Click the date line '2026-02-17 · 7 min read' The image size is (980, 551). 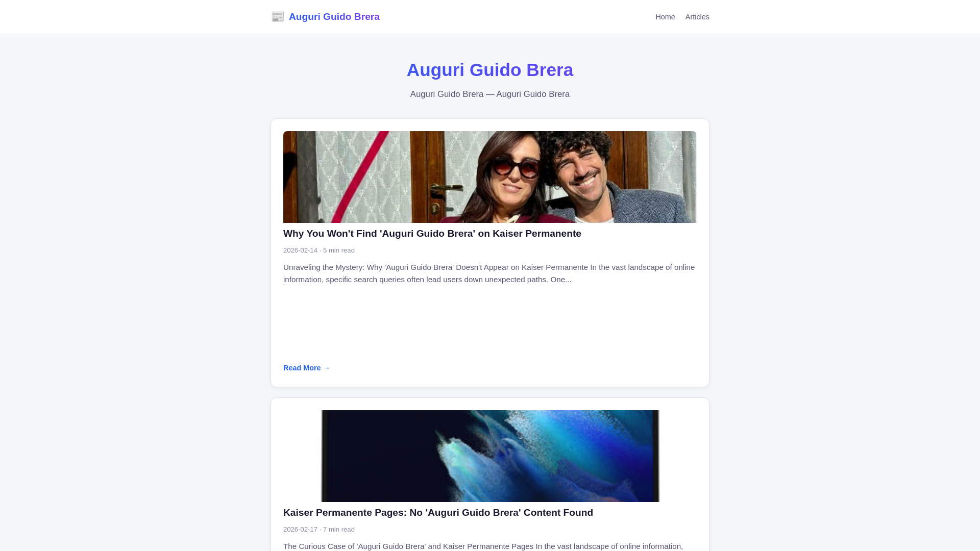coord(319,530)
